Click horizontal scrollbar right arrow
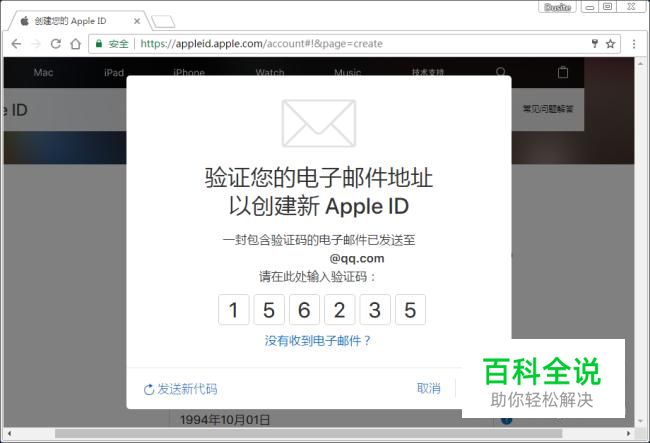 click(629, 434)
